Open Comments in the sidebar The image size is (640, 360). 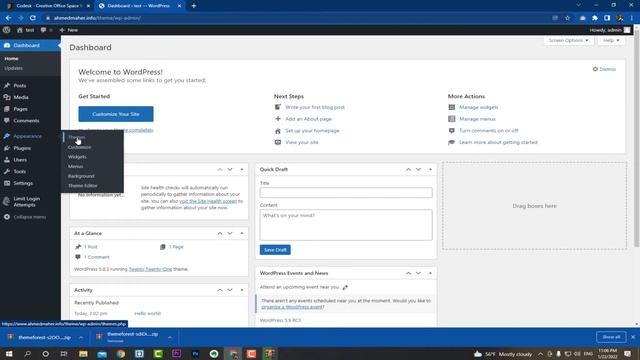click(26, 121)
